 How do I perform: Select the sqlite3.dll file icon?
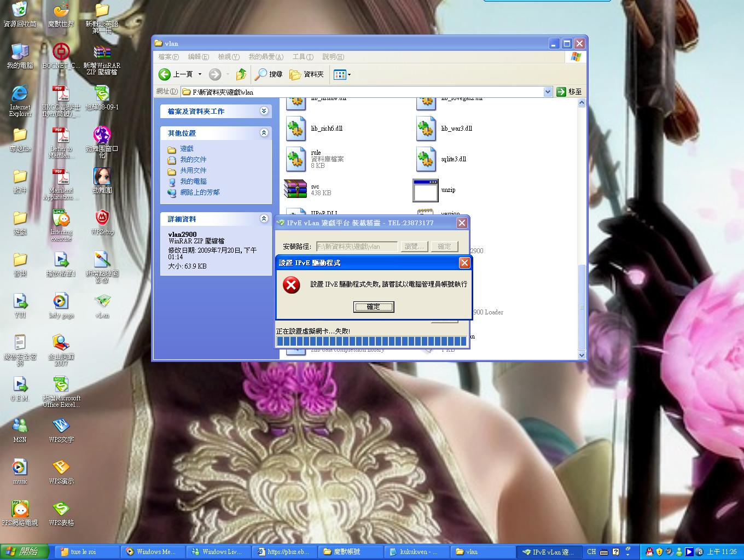pyautogui.click(x=426, y=159)
